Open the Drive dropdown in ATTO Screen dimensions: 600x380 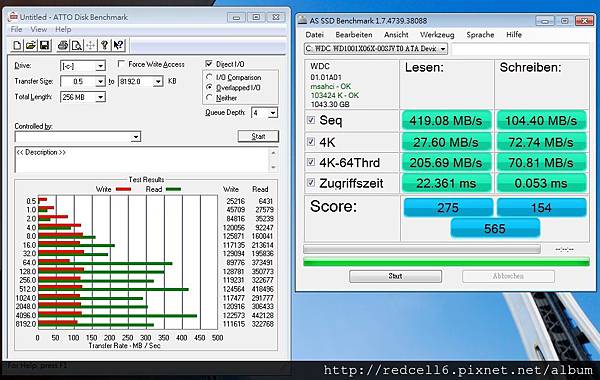(x=100, y=66)
